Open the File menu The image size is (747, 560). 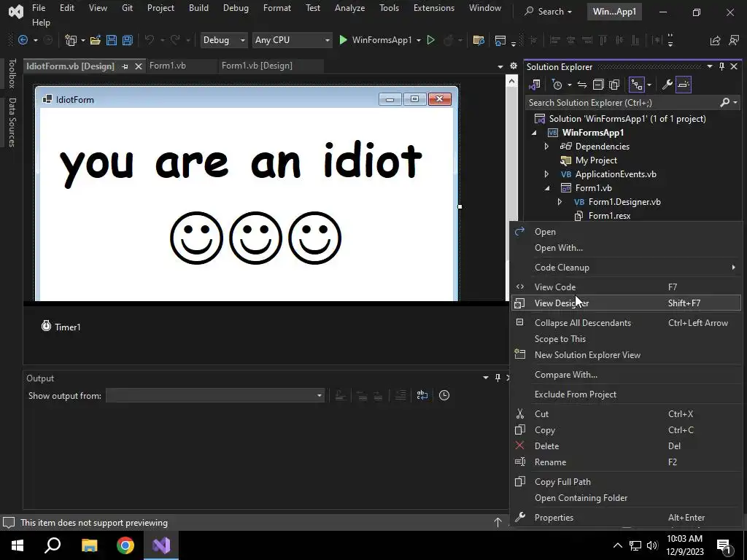click(x=39, y=8)
